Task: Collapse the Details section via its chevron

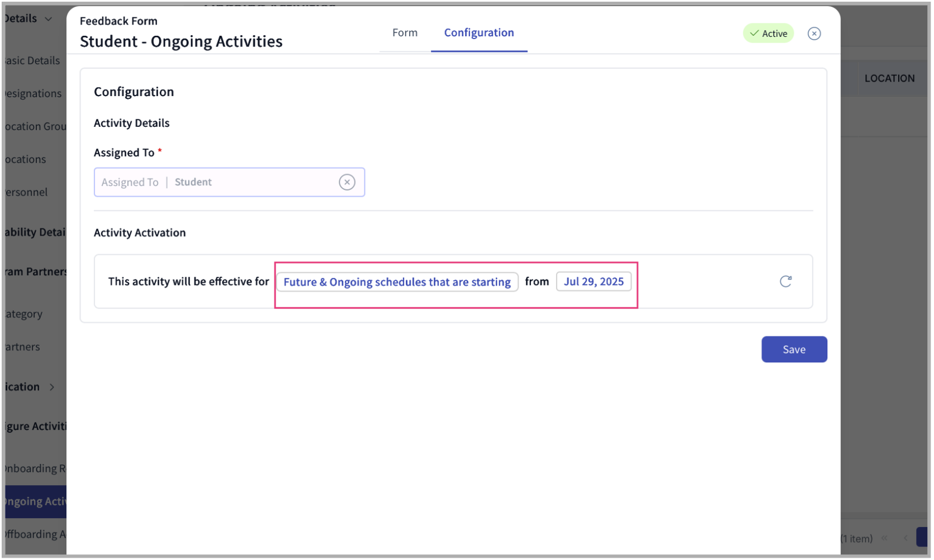Action: pos(48,18)
